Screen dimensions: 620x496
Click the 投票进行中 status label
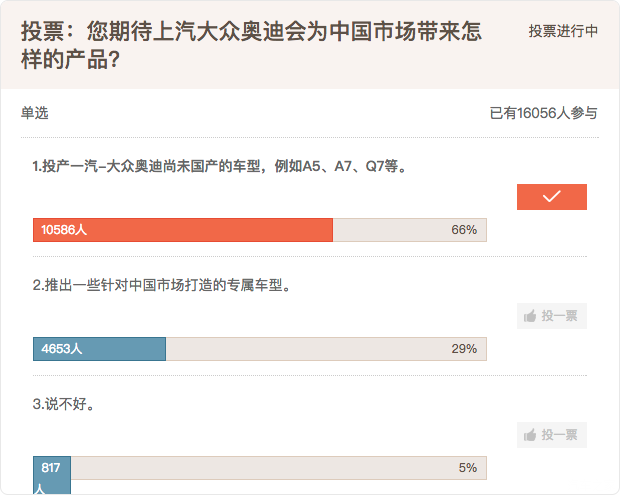coord(563,31)
